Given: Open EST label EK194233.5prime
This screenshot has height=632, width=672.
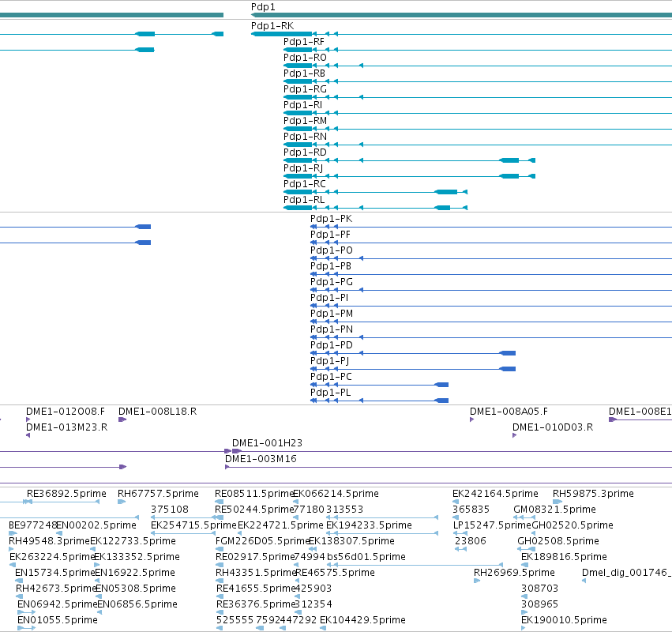Looking at the screenshot, I should point(369,525).
